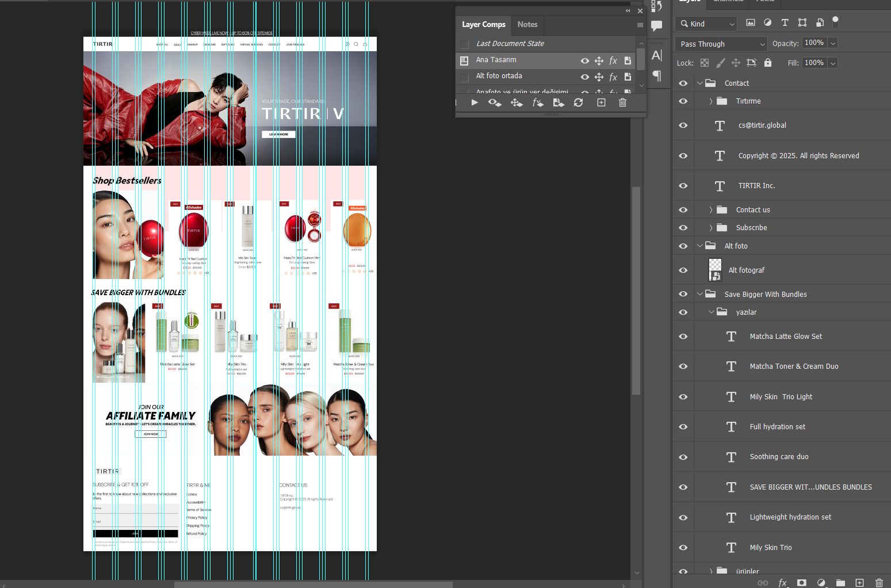Apply next layer comp with play arrow
Viewport: 891px width, 588px height.
coord(475,102)
